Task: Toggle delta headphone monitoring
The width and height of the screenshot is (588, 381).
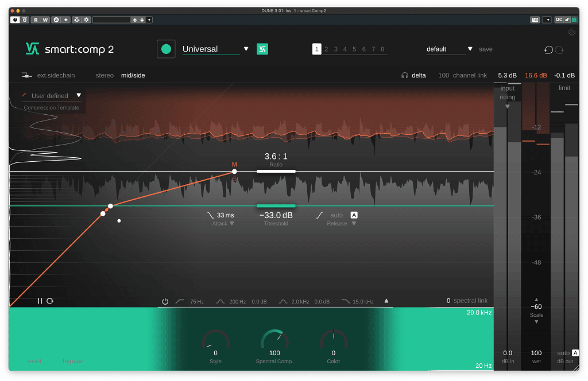Action: pyautogui.click(x=413, y=75)
